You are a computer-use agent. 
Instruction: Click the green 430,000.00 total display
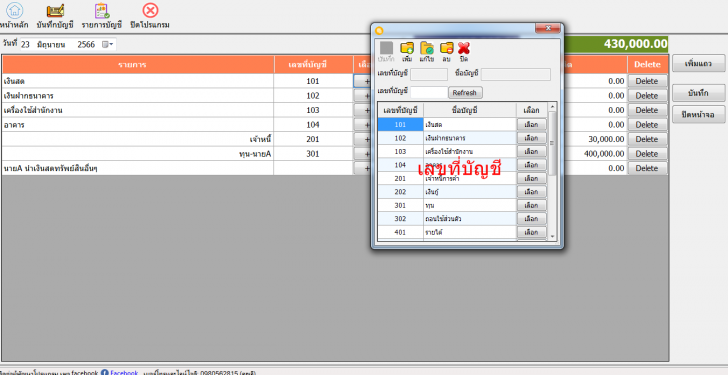pyautogui.click(x=615, y=44)
